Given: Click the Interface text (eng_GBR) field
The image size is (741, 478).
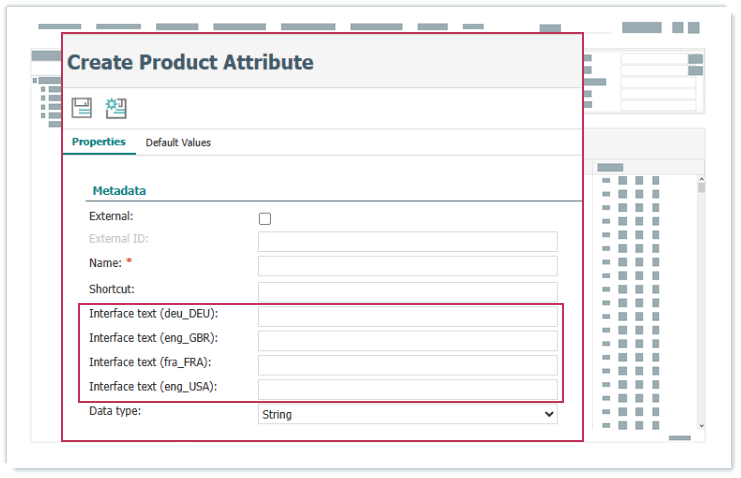Looking at the screenshot, I should click(x=407, y=340).
